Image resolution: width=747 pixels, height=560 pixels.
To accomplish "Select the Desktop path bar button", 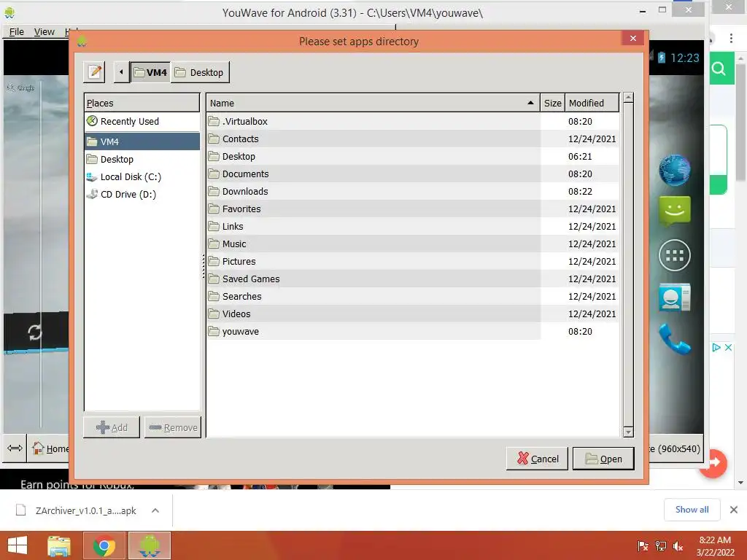I will pyautogui.click(x=200, y=72).
